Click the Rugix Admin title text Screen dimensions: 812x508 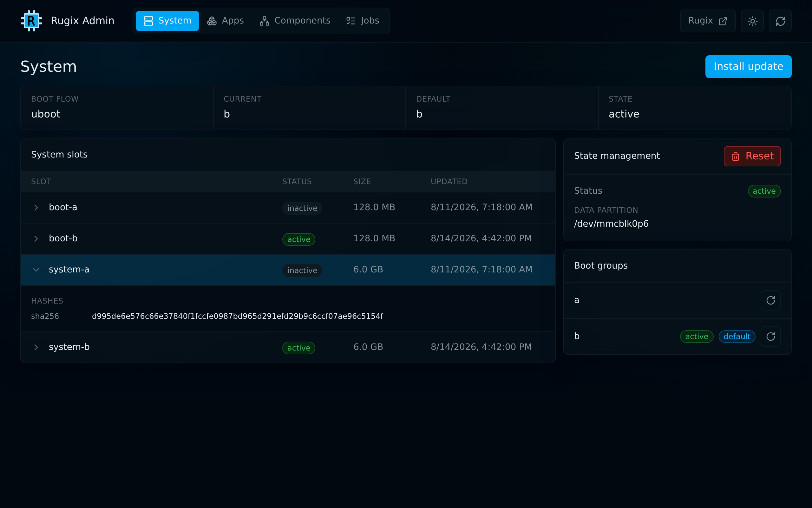(82, 21)
